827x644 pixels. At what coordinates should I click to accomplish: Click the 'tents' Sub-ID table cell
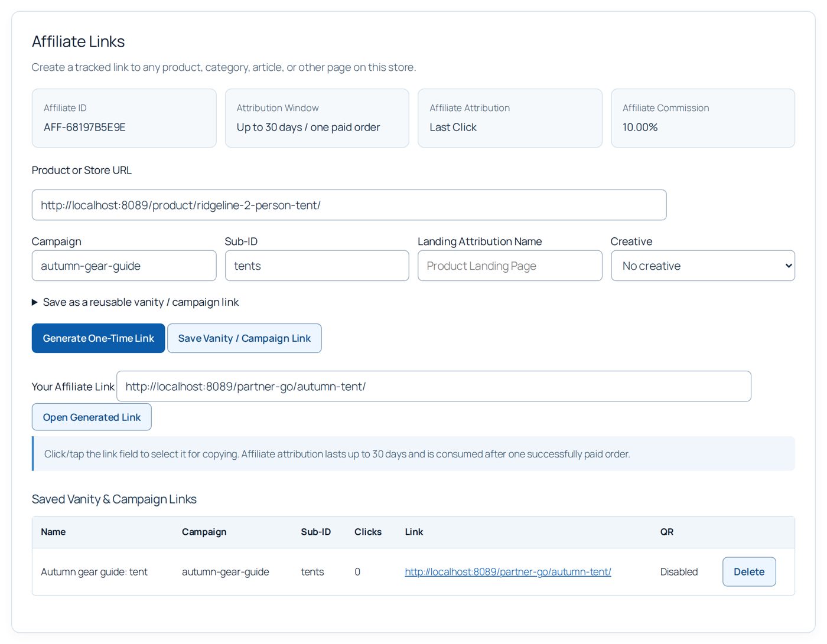[312, 571]
